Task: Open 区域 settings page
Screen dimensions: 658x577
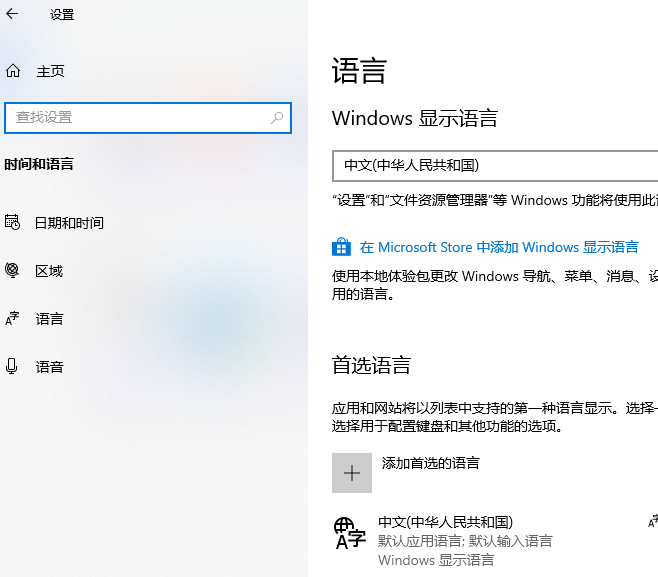Action: click(49, 271)
